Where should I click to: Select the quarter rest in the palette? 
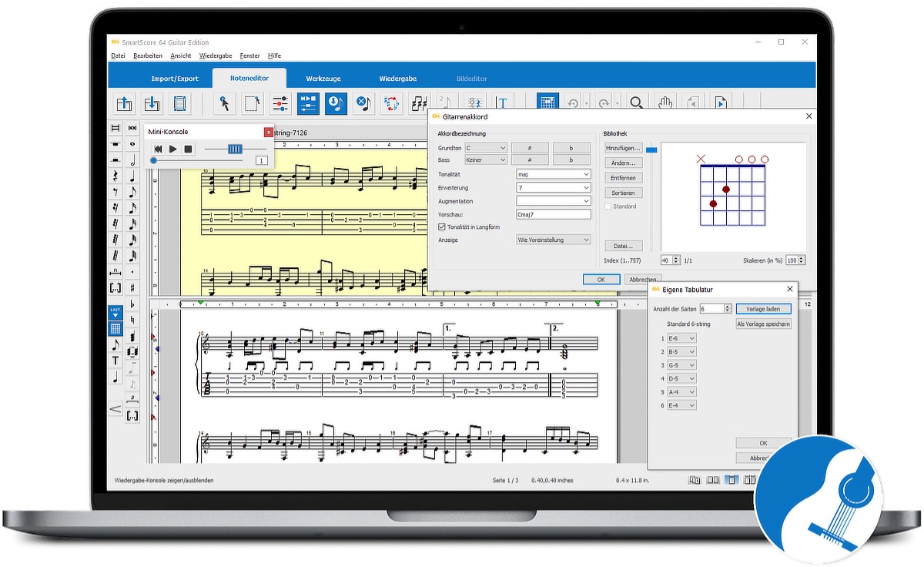115,176
